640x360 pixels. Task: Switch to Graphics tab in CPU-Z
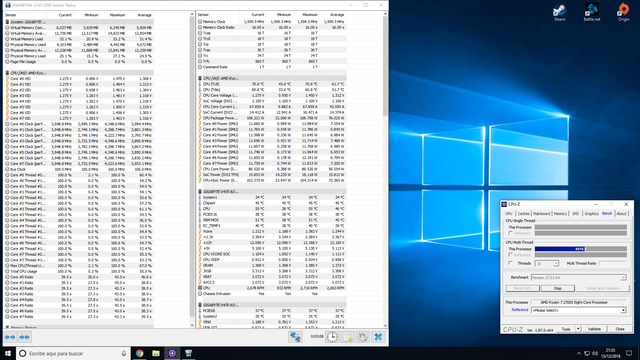[x=591, y=213]
